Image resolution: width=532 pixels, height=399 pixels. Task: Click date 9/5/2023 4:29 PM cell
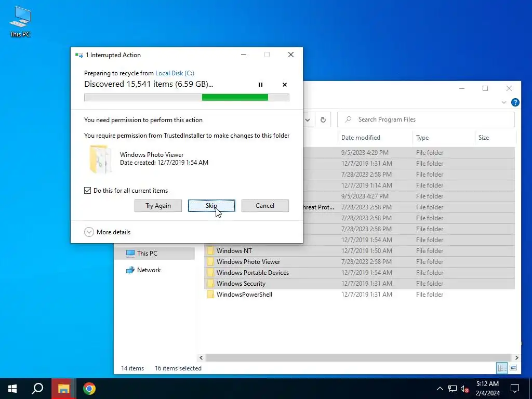point(365,153)
